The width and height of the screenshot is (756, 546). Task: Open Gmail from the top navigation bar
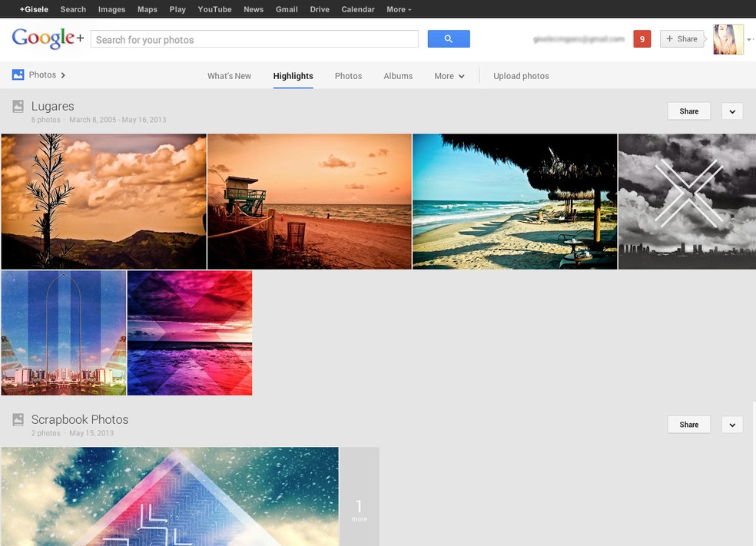pyautogui.click(x=287, y=8)
